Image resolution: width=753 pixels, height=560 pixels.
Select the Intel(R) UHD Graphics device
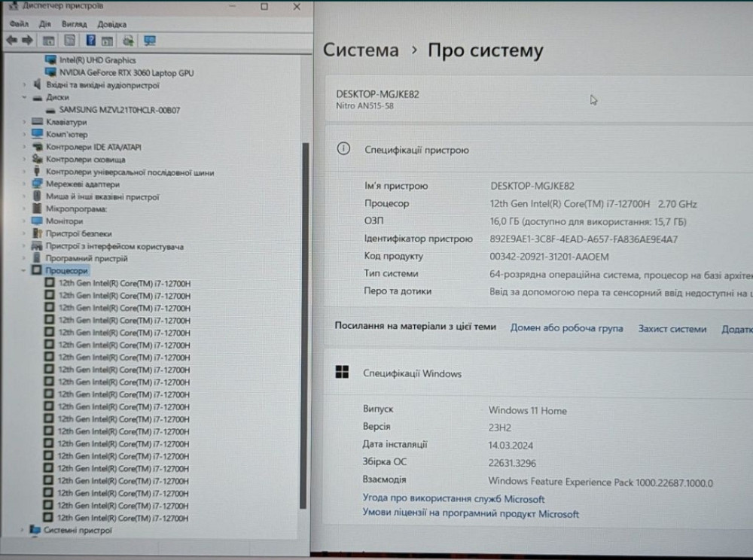point(97,59)
